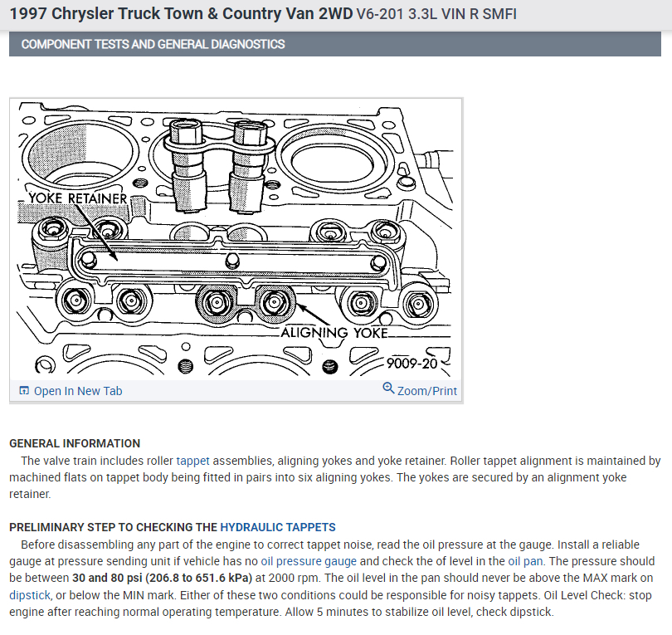Viewport: 672px width, 635px height.
Task: Click the Open In New Tab icon
Action: [x=24, y=391]
